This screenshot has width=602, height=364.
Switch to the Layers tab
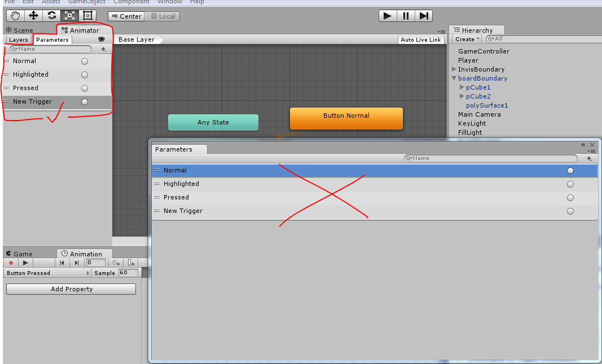coord(19,40)
